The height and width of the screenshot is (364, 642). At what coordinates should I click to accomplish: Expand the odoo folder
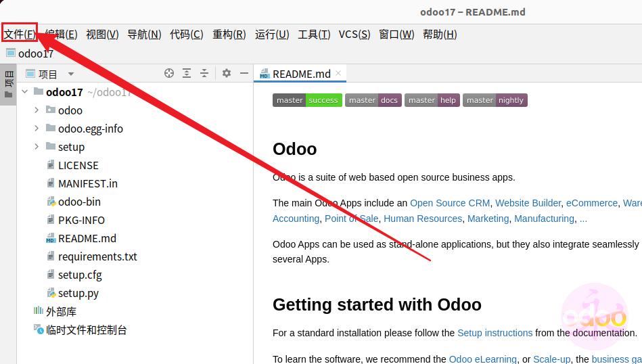tap(37, 110)
